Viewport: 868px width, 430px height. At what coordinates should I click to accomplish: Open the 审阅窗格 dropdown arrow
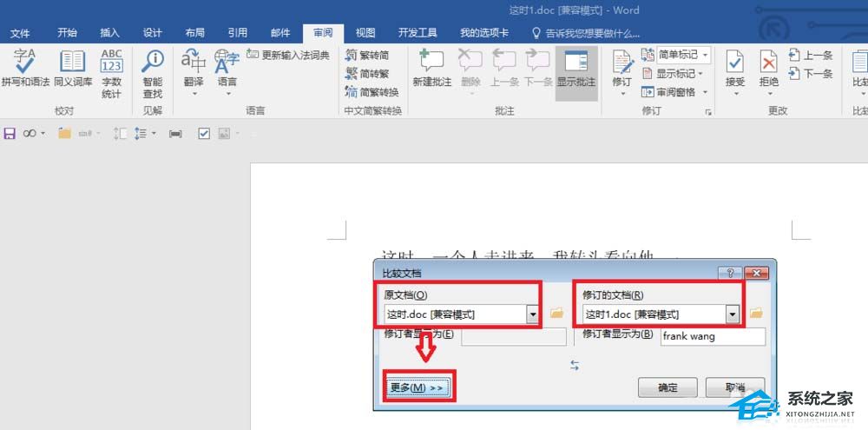click(705, 92)
